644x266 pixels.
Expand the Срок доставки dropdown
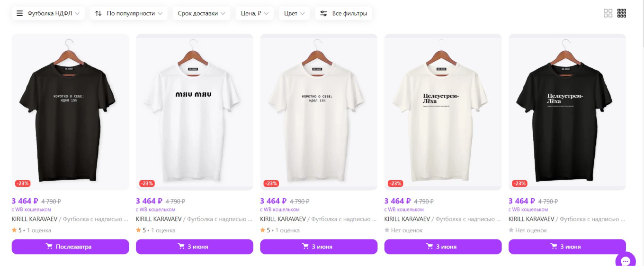201,13
